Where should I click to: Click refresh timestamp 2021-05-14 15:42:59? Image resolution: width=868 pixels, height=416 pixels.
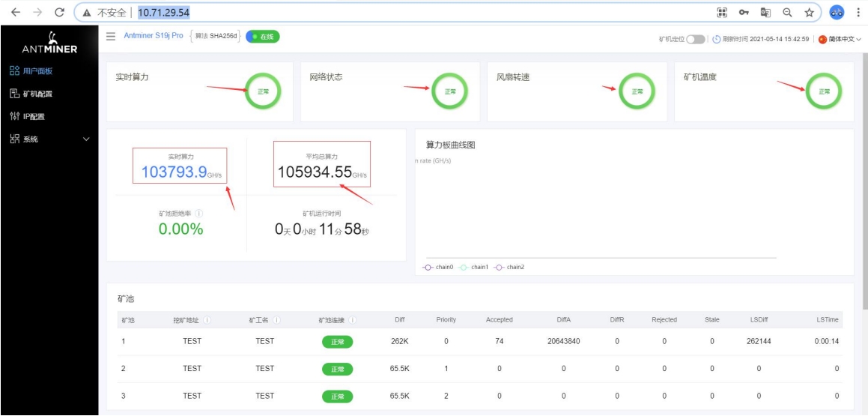[779, 39]
